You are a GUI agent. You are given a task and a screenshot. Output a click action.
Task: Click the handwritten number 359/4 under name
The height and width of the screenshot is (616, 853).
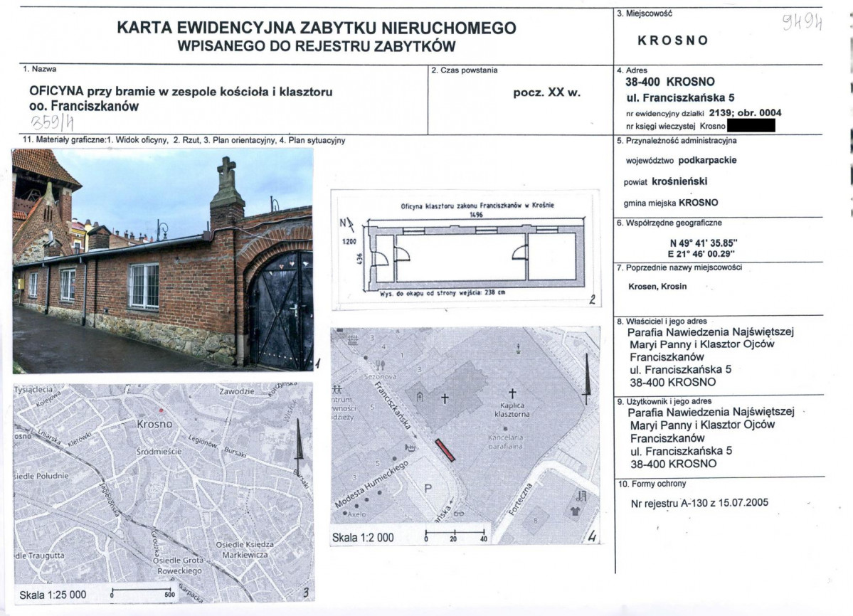52,123
